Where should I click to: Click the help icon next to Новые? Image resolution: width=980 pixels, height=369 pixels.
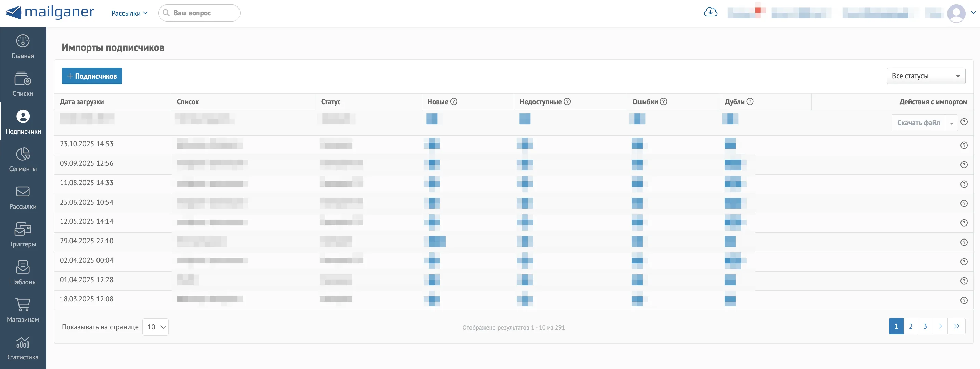(453, 101)
